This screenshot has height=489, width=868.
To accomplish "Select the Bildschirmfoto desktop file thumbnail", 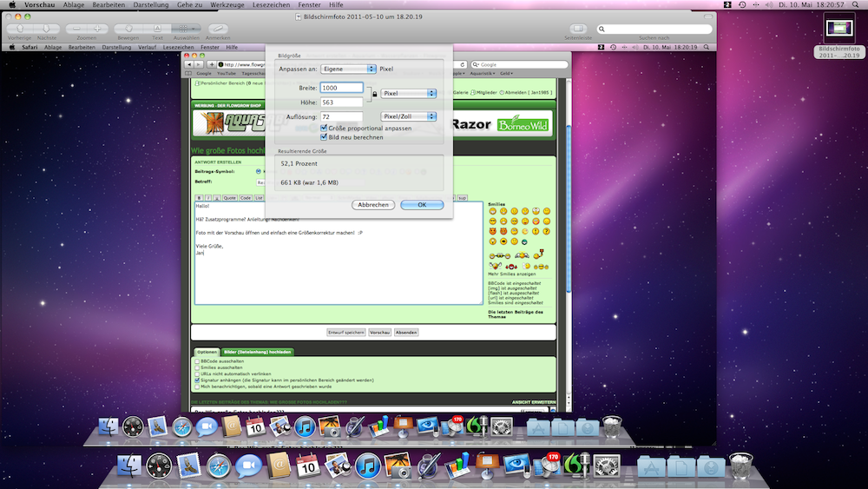I will tap(839, 29).
